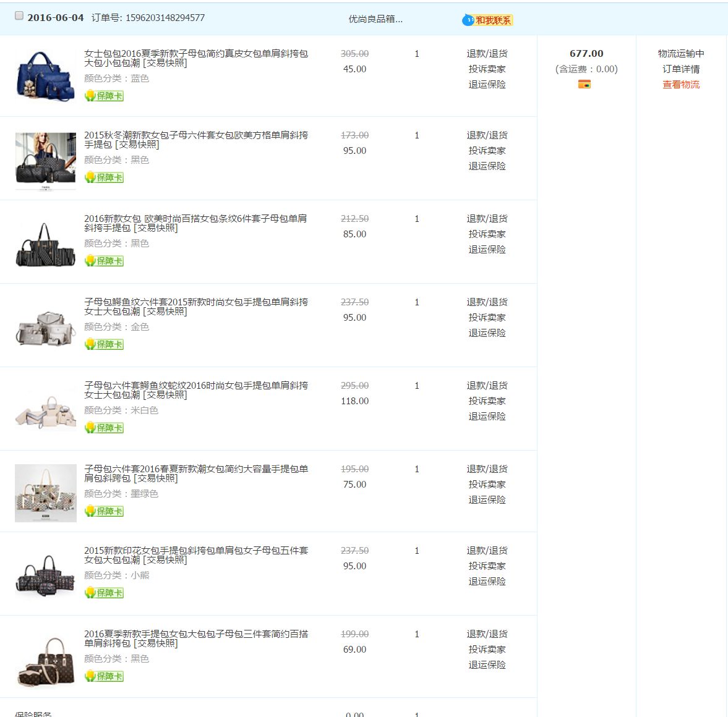Open title 2016新款女包 欧美时尚百搭
This screenshot has width=728, height=717.
pyautogui.click(x=195, y=223)
